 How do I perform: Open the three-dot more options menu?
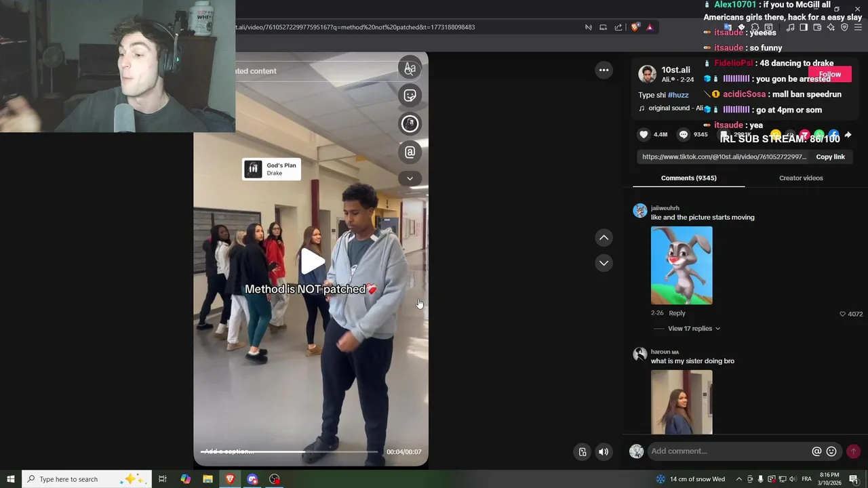point(604,70)
